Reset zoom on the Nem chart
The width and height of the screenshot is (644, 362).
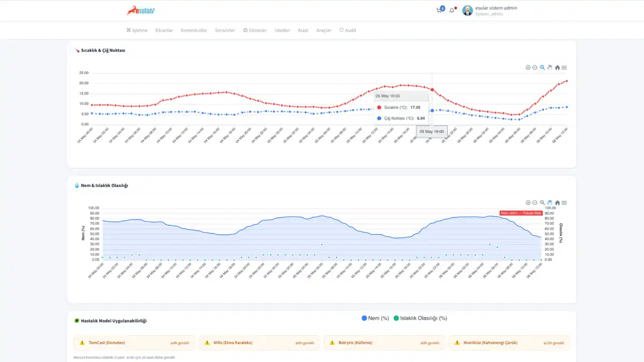557,203
